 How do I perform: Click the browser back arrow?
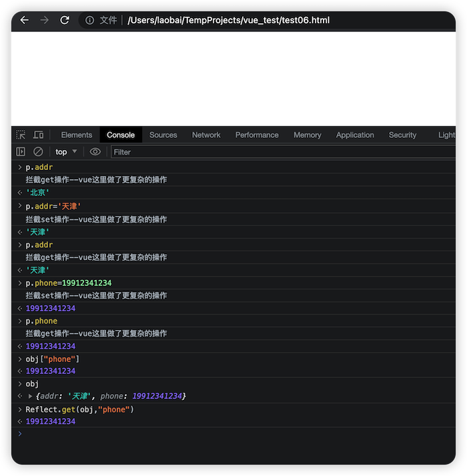click(24, 21)
